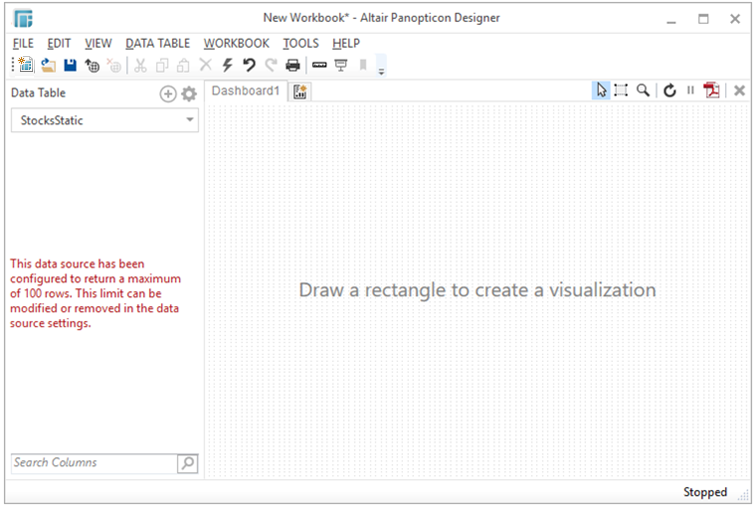Save the workbook with the floppy disk icon
This screenshot has width=756, height=506.
click(70, 65)
